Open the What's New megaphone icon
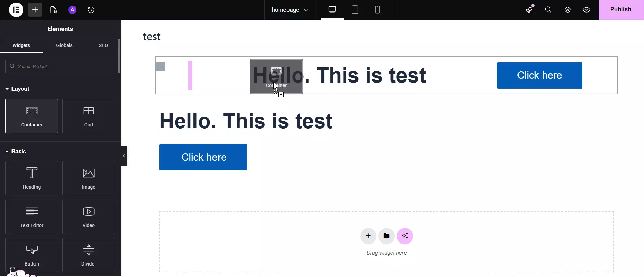The image size is (644, 277). (529, 10)
